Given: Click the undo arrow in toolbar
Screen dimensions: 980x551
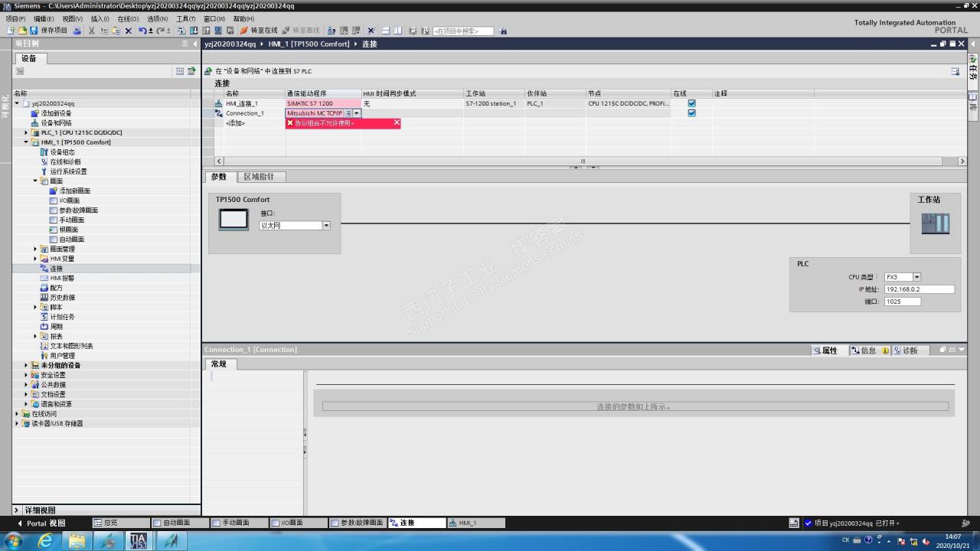Looking at the screenshot, I should [x=142, y=31].
